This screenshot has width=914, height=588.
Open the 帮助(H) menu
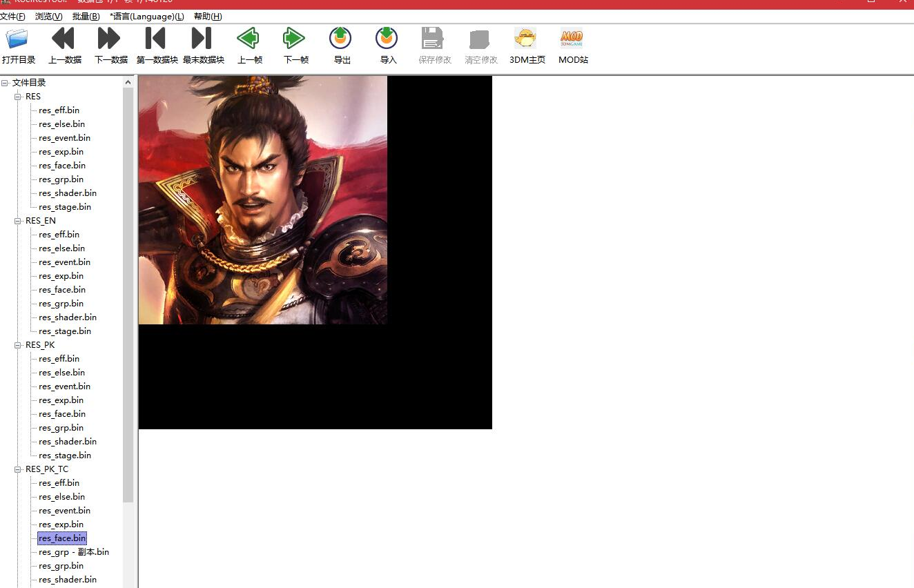[x=208, y=17]
